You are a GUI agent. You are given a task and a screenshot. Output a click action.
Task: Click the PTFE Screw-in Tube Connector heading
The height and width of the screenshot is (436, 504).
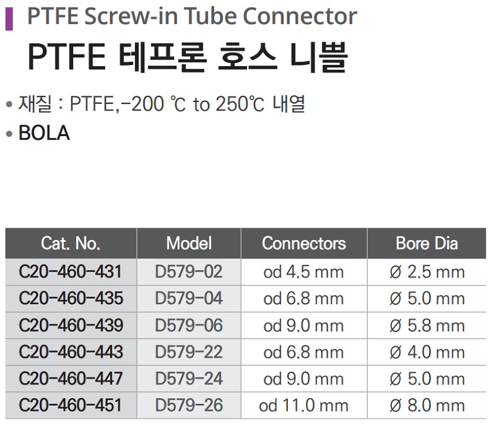click(x=192, y=16)
